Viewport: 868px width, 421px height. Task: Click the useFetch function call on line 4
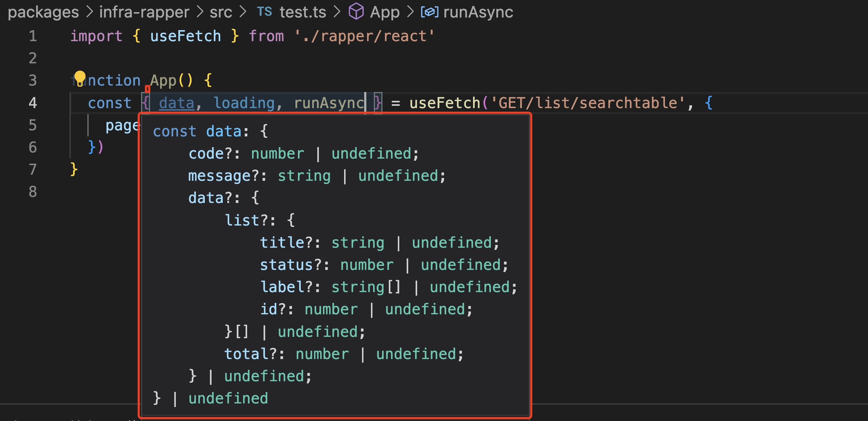point(444,103)
